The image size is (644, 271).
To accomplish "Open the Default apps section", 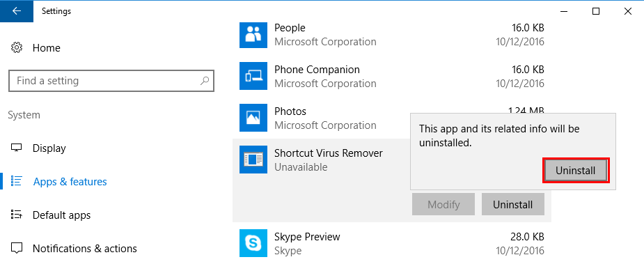I will (61, 215).
